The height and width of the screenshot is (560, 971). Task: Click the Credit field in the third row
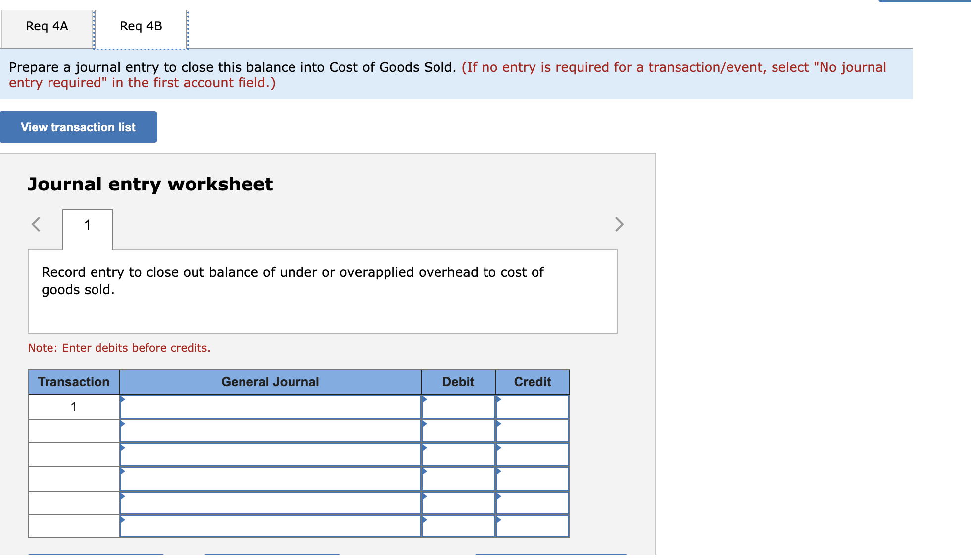coord(532,454)
